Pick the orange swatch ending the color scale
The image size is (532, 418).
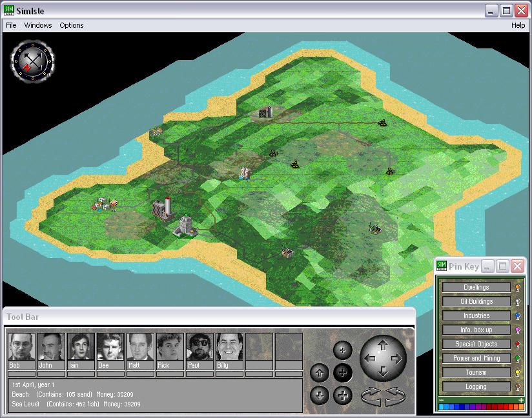(522, 407)
